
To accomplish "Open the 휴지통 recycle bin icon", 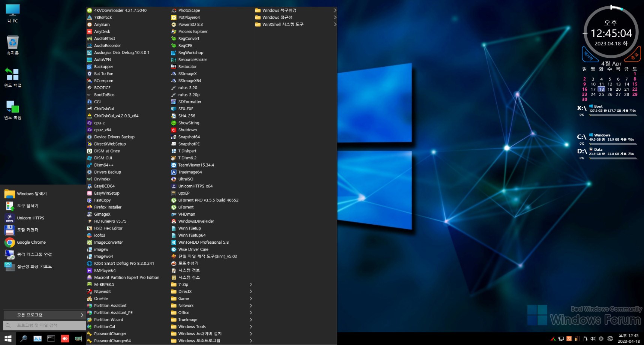I will click(12, 45).
